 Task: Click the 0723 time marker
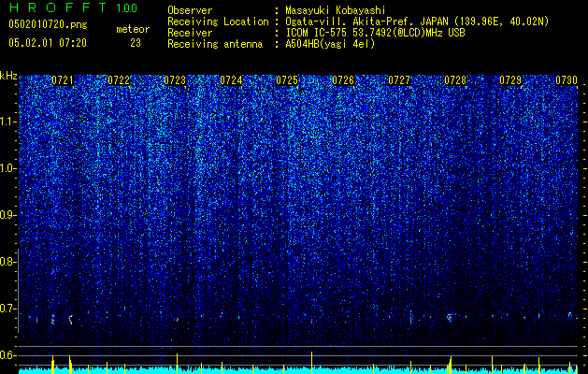175,80
